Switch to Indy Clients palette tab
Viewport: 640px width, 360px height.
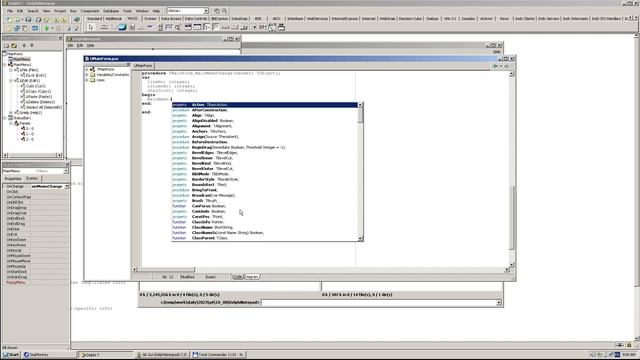(x=524, y=19)
